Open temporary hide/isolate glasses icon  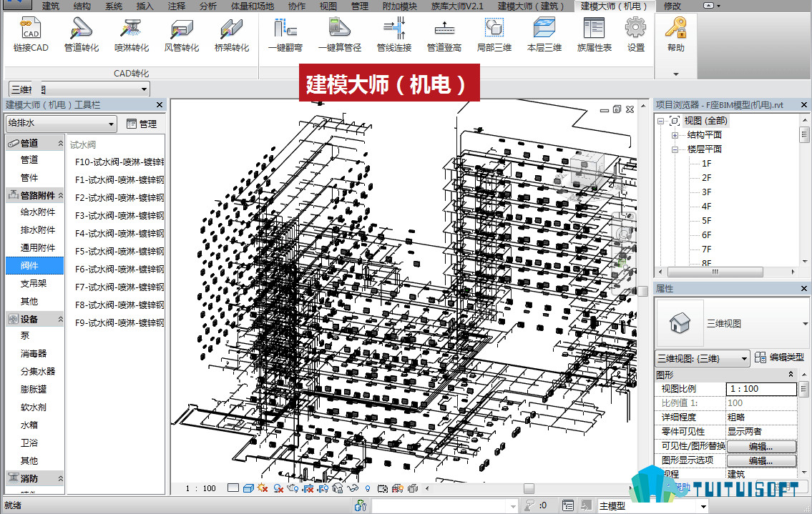[353, 488]
